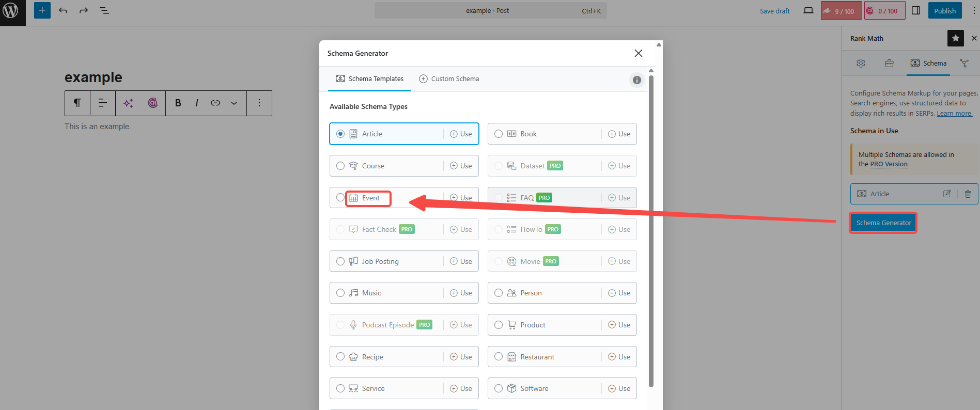Redo the last edit
The image size is (980, 410).
coord(84,10)
